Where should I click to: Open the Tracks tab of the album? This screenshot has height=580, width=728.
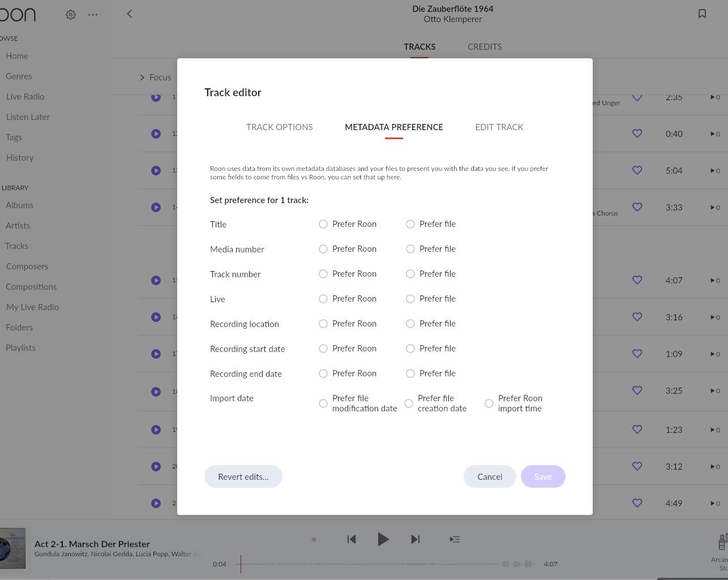click(x=419, y=47)
